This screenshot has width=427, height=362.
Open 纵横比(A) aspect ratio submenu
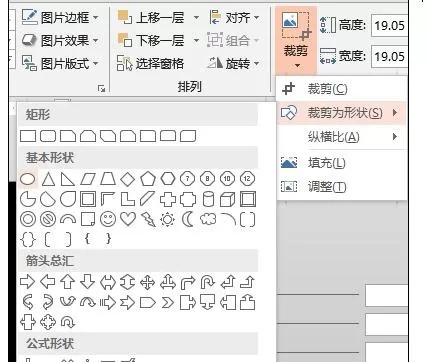(342, 137)
